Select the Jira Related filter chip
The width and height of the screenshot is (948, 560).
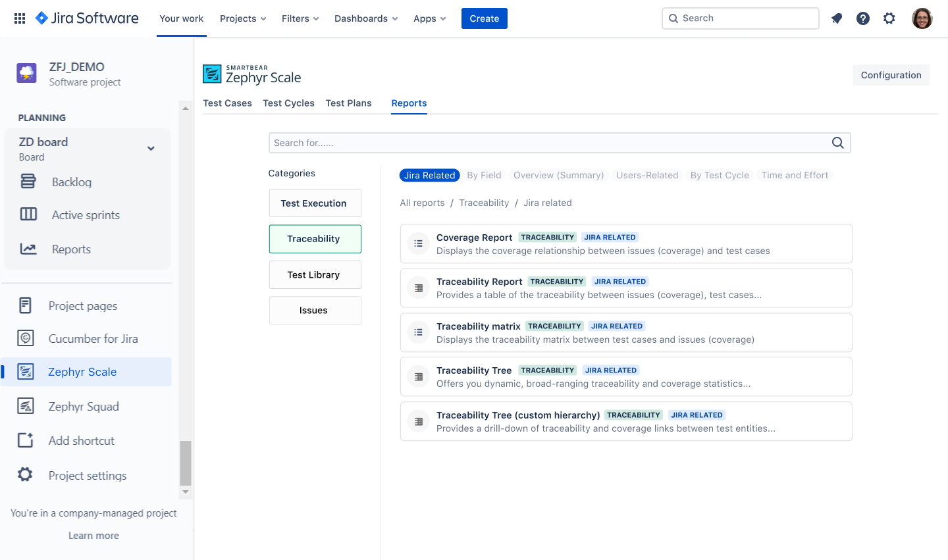(430, 175)
